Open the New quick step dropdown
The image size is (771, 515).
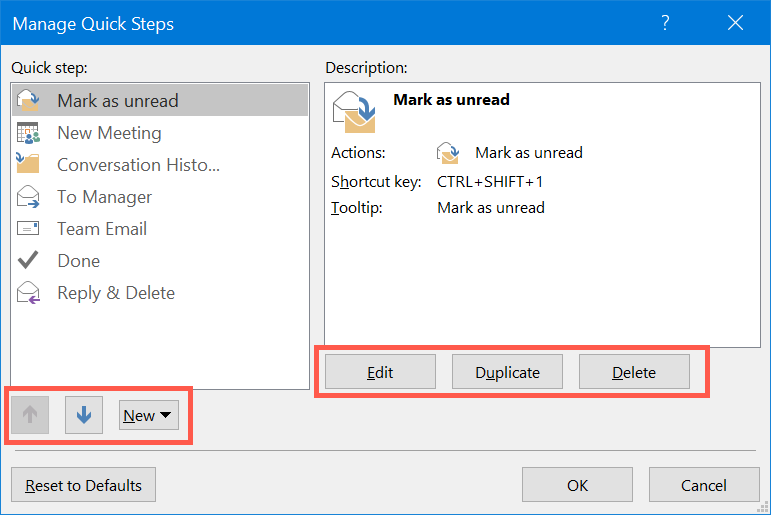[x=148, y=415]
